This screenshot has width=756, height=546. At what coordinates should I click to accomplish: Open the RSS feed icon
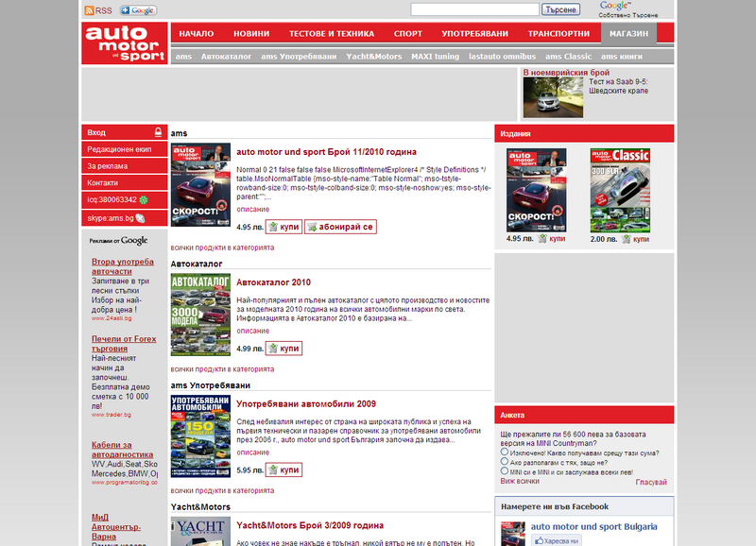tap(89, 10)
